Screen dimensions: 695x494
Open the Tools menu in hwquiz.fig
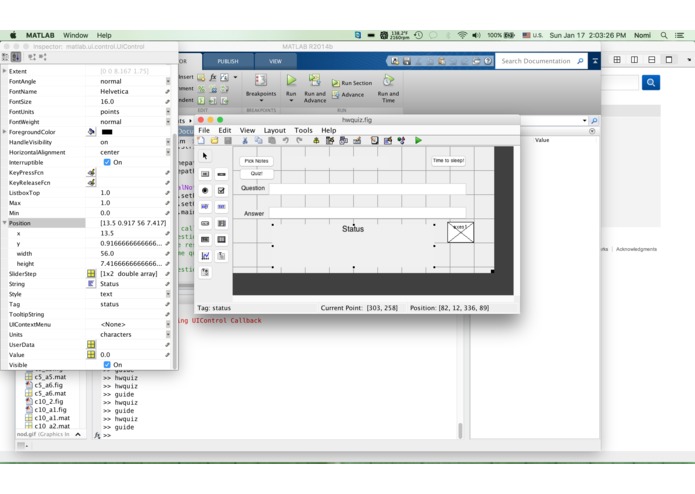coord(303,130)
